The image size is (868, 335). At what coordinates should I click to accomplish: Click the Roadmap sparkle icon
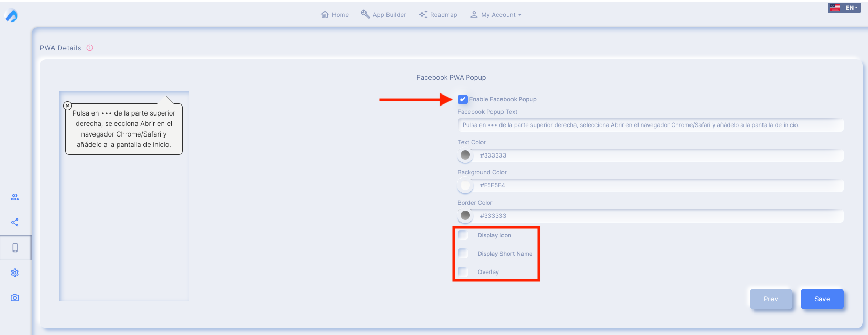pyautogui.click(x=423, y=15)
